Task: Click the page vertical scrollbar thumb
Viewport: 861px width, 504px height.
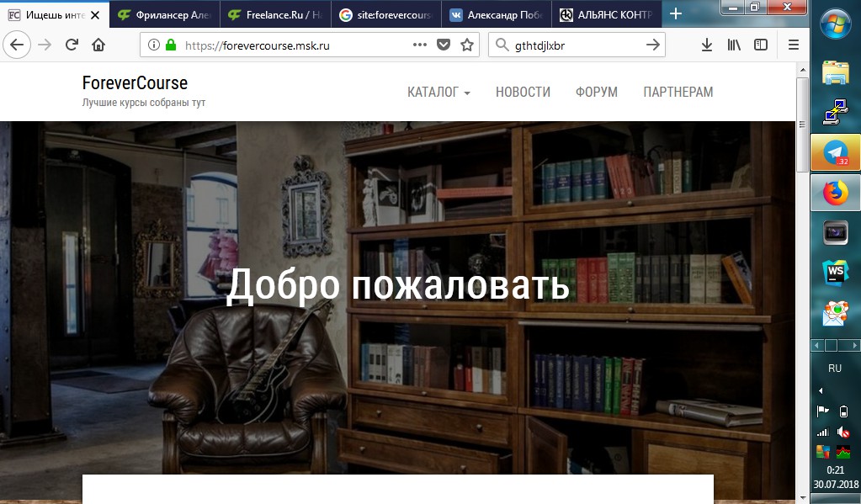Action: [x=802, y=125]
